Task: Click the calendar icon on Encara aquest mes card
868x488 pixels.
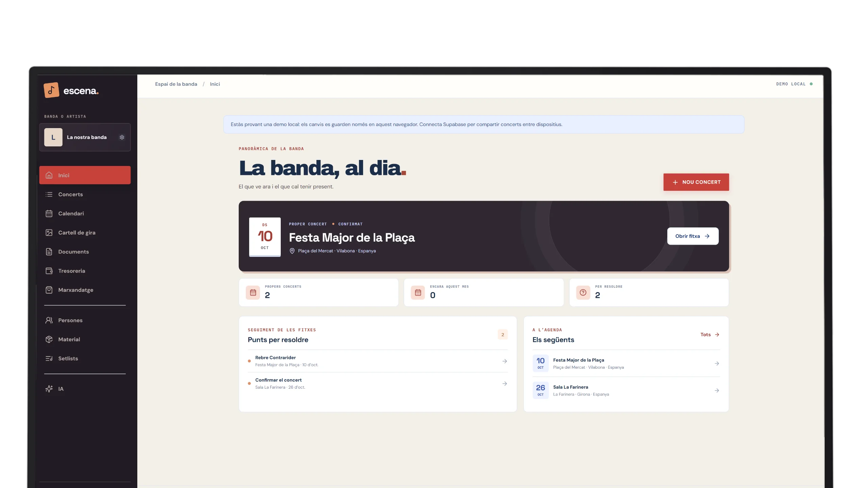Action: (x=418, y=292)
